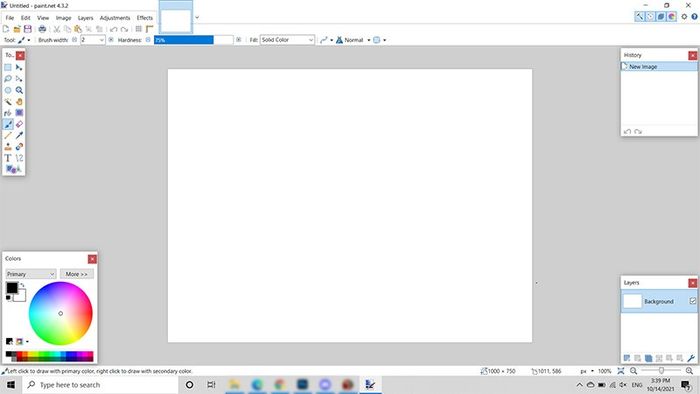
Task: Open the View menu
Action: point(43,18)
